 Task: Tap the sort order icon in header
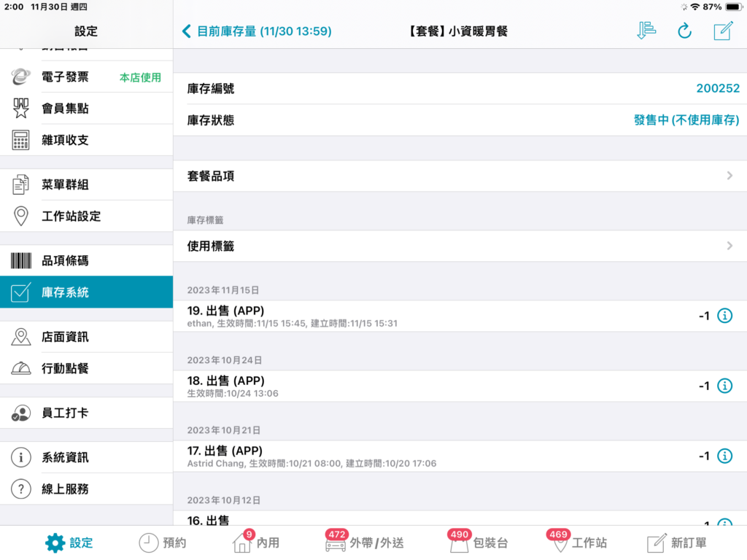coord(646,31)
